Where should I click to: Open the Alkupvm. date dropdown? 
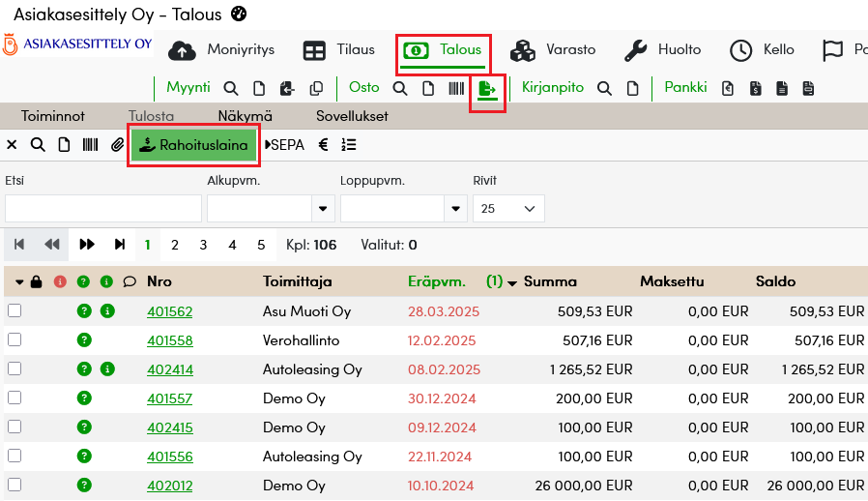323,209
